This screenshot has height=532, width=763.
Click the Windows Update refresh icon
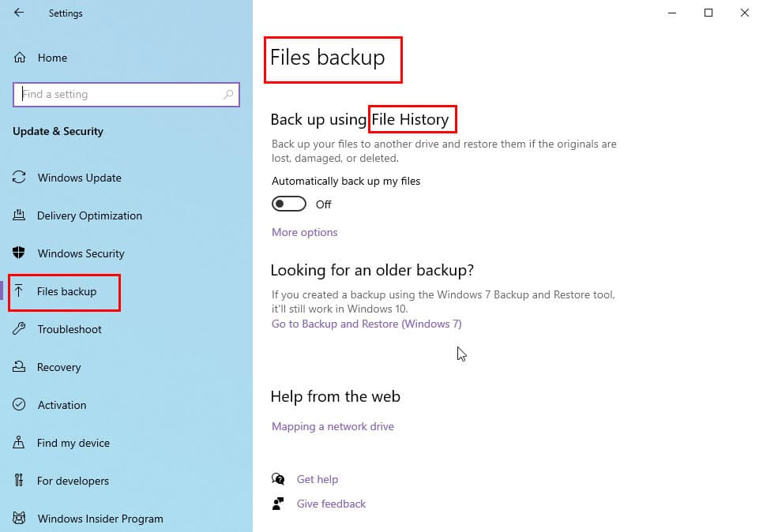[x=19, y=177]
